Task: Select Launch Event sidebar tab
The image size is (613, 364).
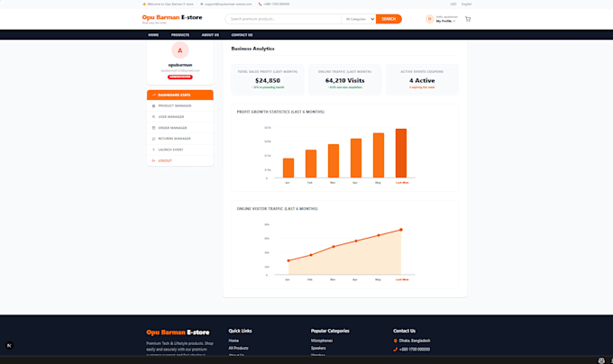Action: click(x=180, y=150)
